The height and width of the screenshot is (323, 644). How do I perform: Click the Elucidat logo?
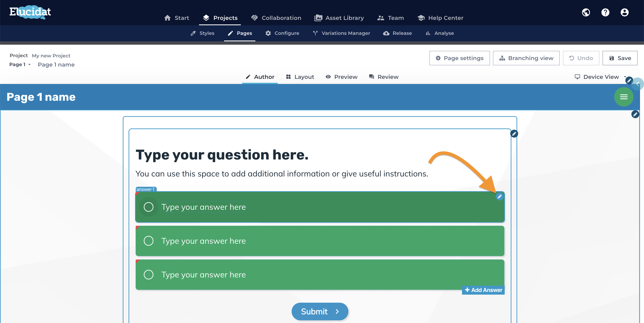(x=30, y=12)
